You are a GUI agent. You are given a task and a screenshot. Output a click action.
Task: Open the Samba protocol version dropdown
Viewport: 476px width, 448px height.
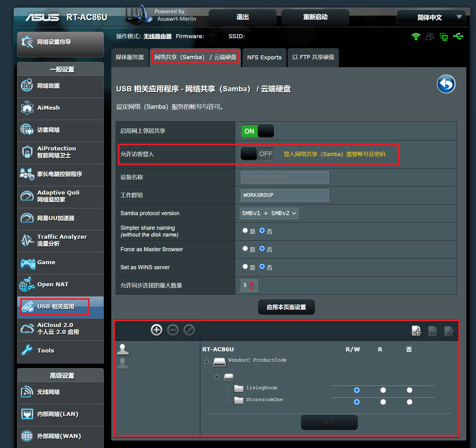pyautogui.click(x=269, y=213)
